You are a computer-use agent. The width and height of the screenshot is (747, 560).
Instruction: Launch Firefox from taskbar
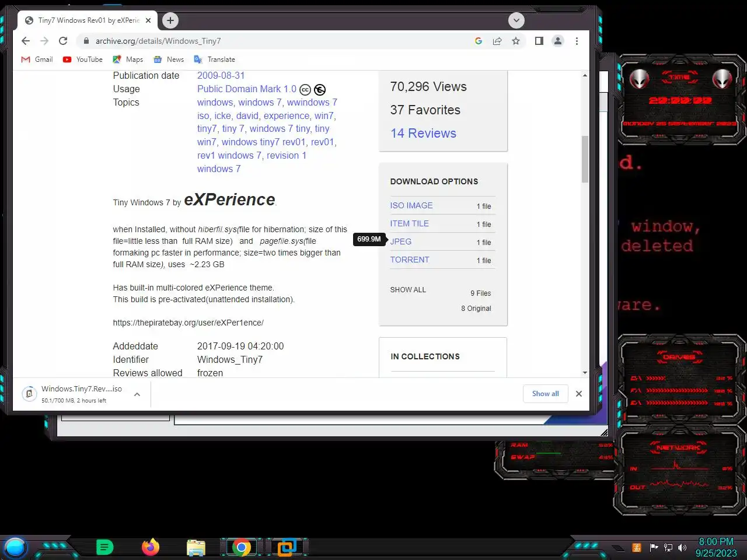[x=151, y=547]
